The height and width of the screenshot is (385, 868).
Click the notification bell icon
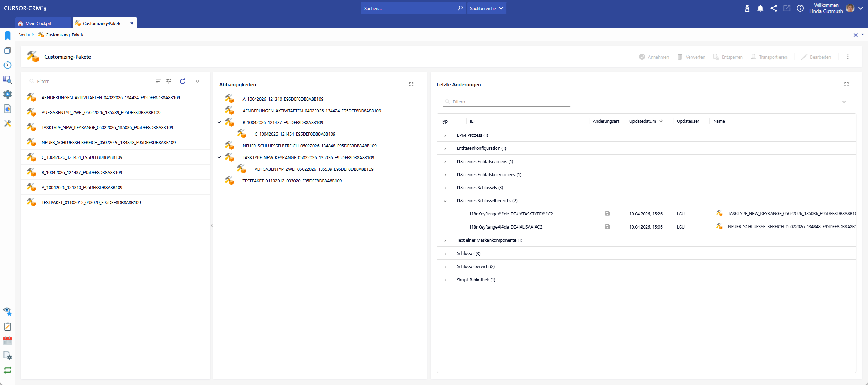[760, 8]
